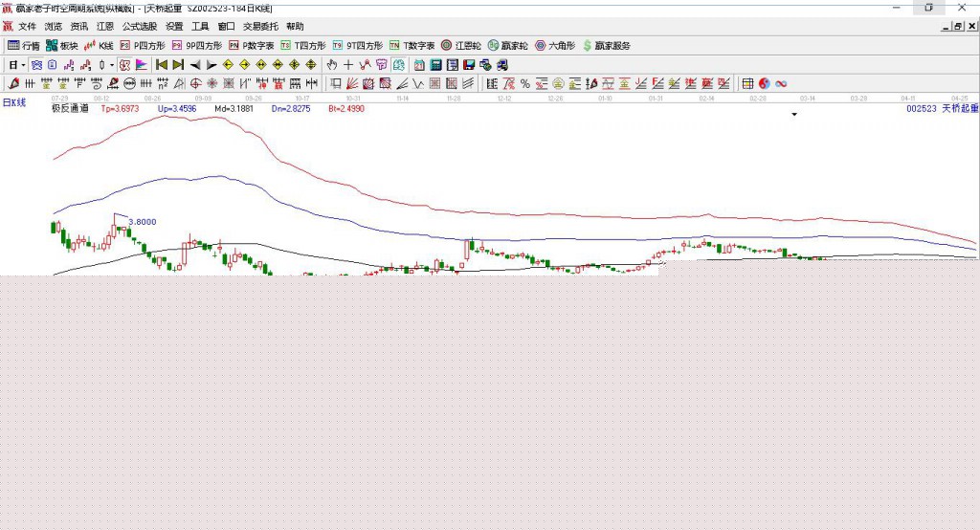Screen dimensions: 980x530
Task: Click the calculator icon in toolbar
Action: pos(435,65)
